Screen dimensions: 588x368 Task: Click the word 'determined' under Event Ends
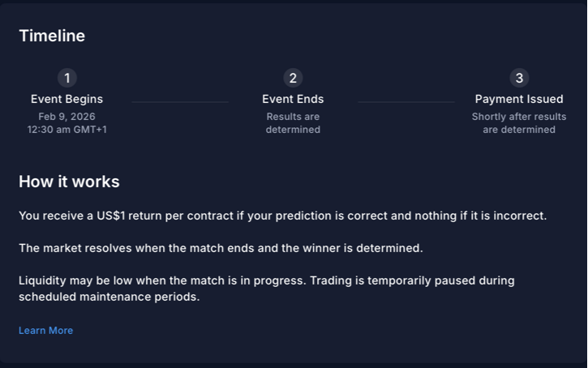pyautogui.click(x=293, y=130)
